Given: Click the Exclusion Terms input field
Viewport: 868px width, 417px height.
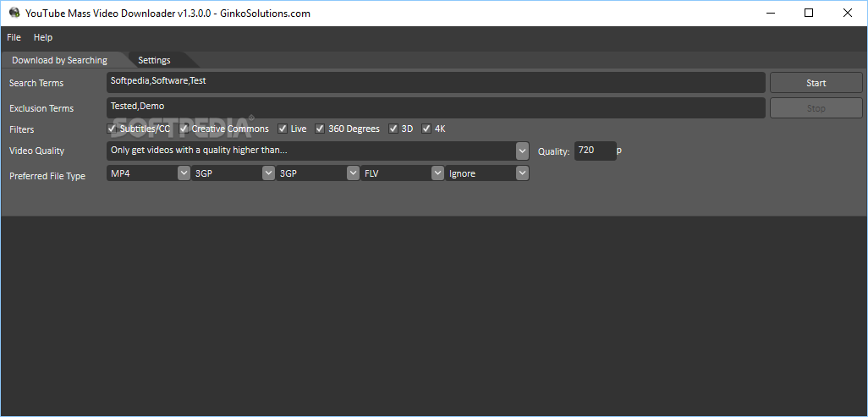Looking at the screenshot, I should (436, 108).
